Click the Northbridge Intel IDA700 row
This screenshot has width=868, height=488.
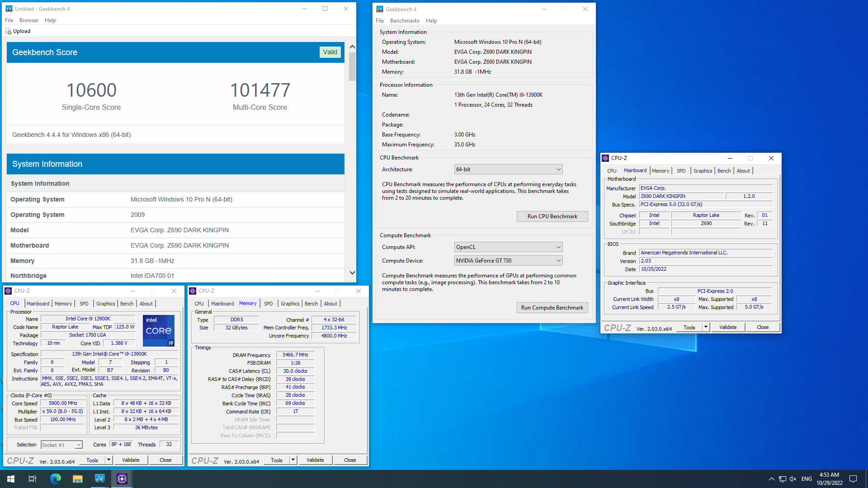175,276
